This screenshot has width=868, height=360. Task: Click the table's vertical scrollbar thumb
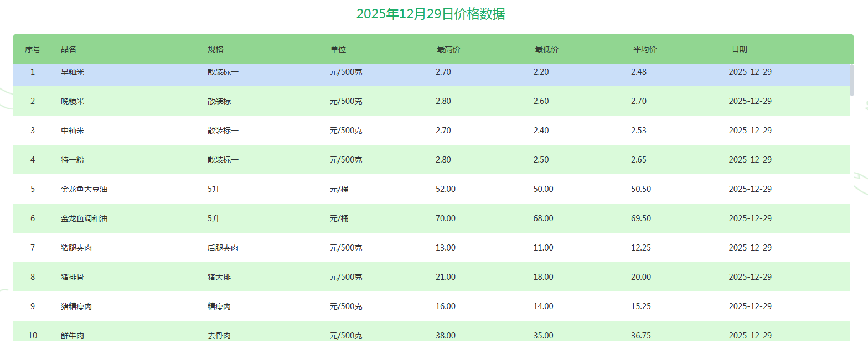[x=852, y=80]
